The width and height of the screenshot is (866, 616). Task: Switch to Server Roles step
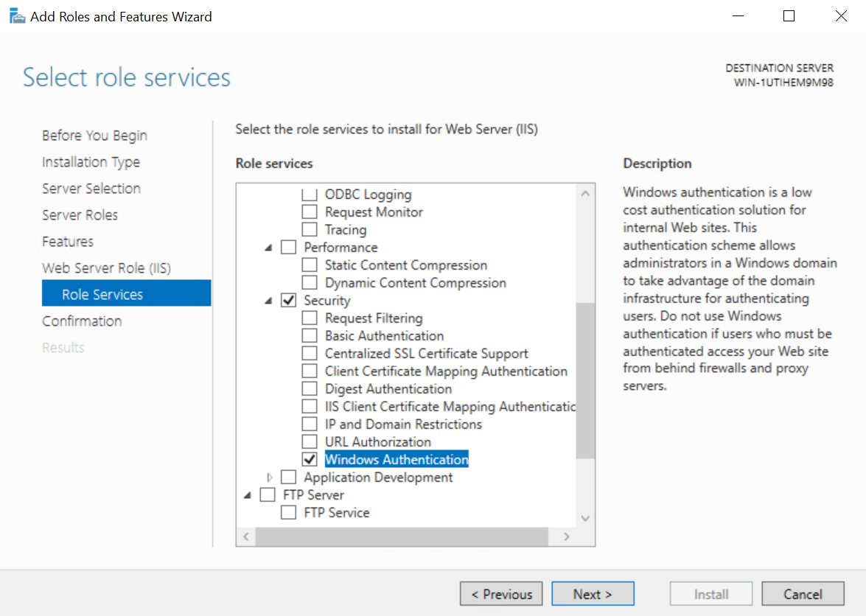pyautogui.click(x=80, y=215)
